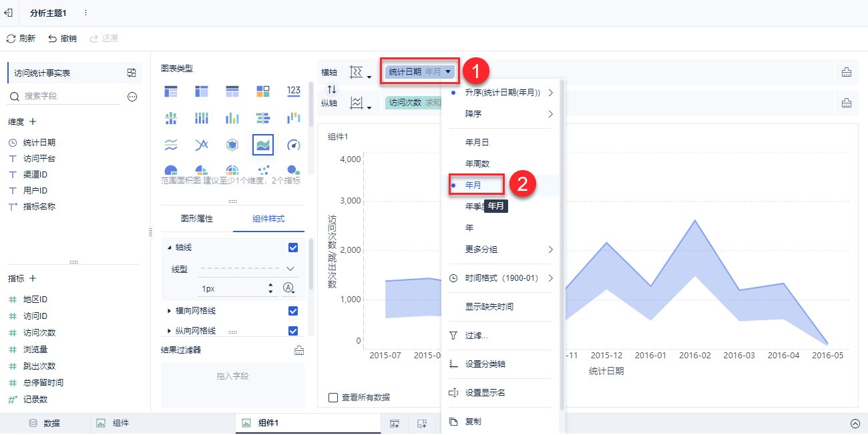Screen dimensions: 868x435
Task: Uncheck the 轴线 checkbox
Action: [292, 248]
